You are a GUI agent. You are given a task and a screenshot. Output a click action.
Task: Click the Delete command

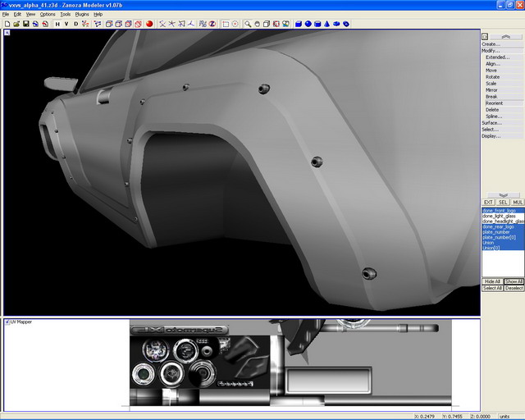(504, 110)
